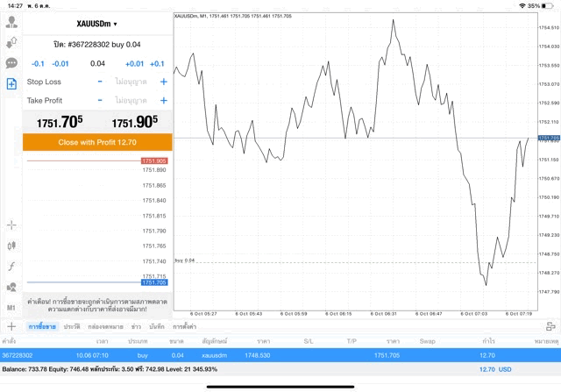Image resolution: width=561 pixels, height=392 pixels.
Task: Increase Stop Loss with plus
Action: click(x=163, y=82)
